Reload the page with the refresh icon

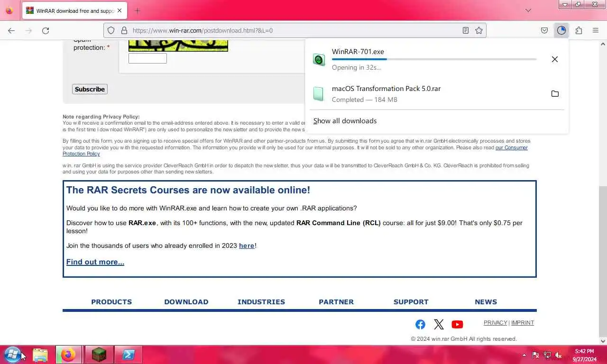(46, 30)
